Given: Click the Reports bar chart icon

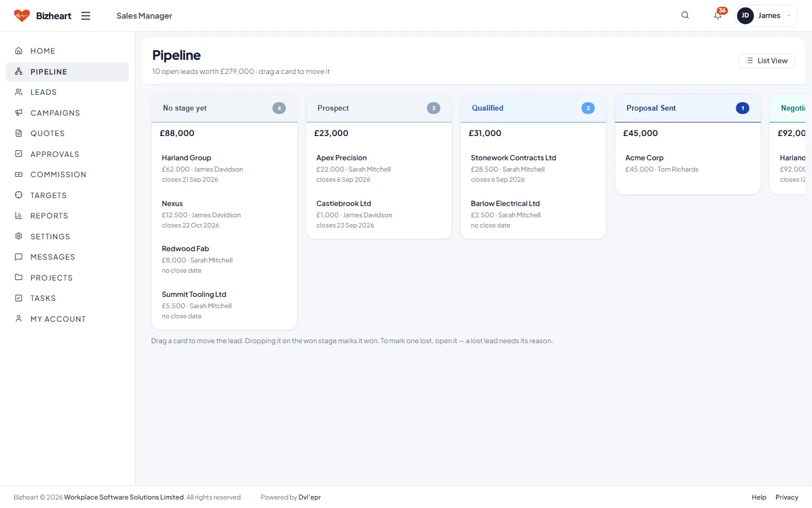Looking at the screenshot, I should click(19, 216).
